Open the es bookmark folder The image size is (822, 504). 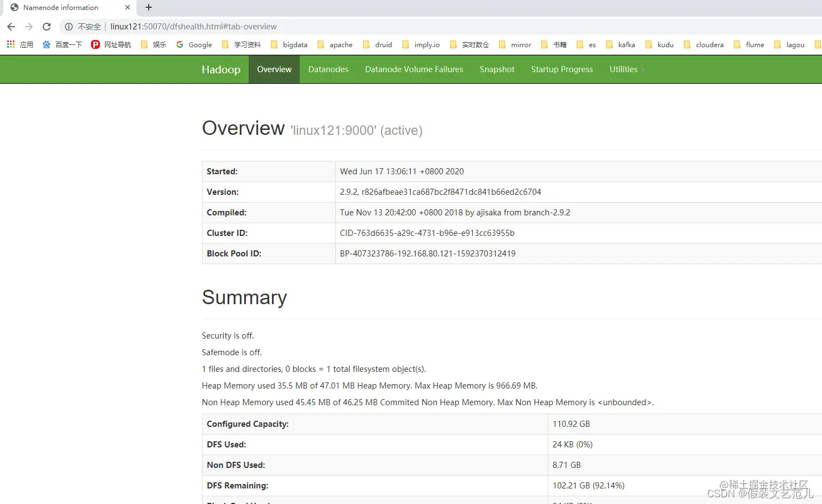point(586,44)
